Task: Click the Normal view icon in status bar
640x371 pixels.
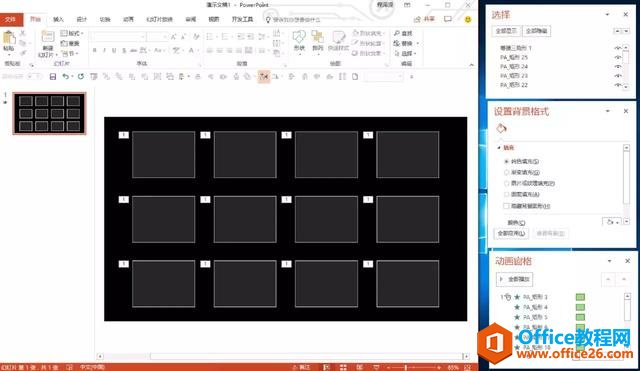Action: [x=327, y=367]
